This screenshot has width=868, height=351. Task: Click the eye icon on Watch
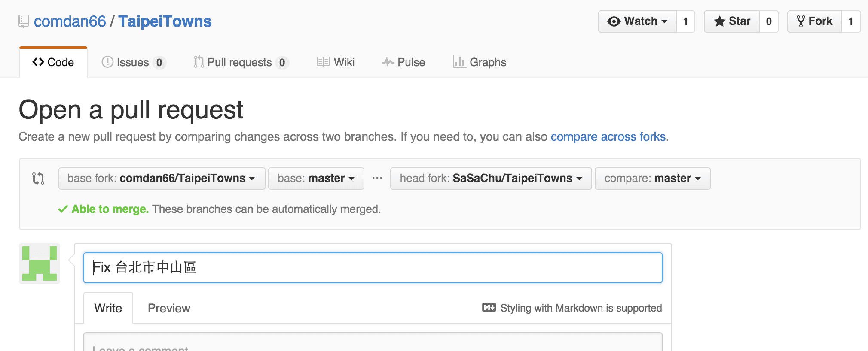pos(614,21)
